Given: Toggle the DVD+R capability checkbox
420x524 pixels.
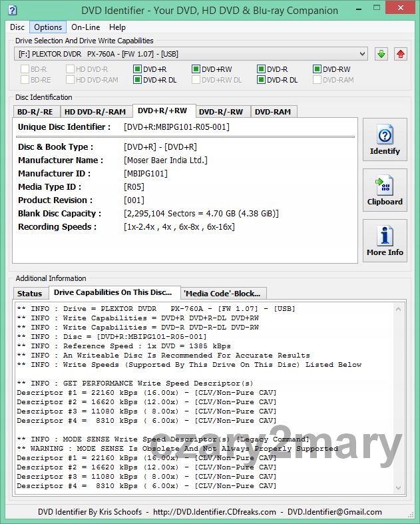Looking at the screenshot, I should coord(137,69).
